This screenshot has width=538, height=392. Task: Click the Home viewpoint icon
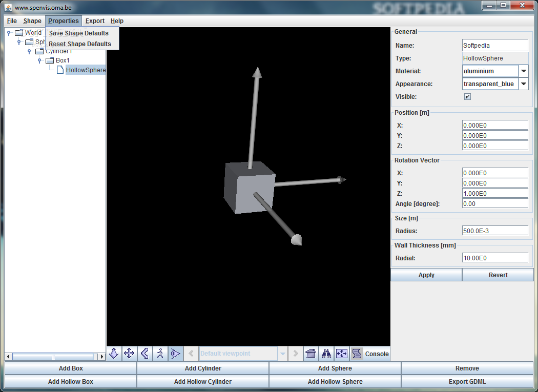click(x=311, y=353)
